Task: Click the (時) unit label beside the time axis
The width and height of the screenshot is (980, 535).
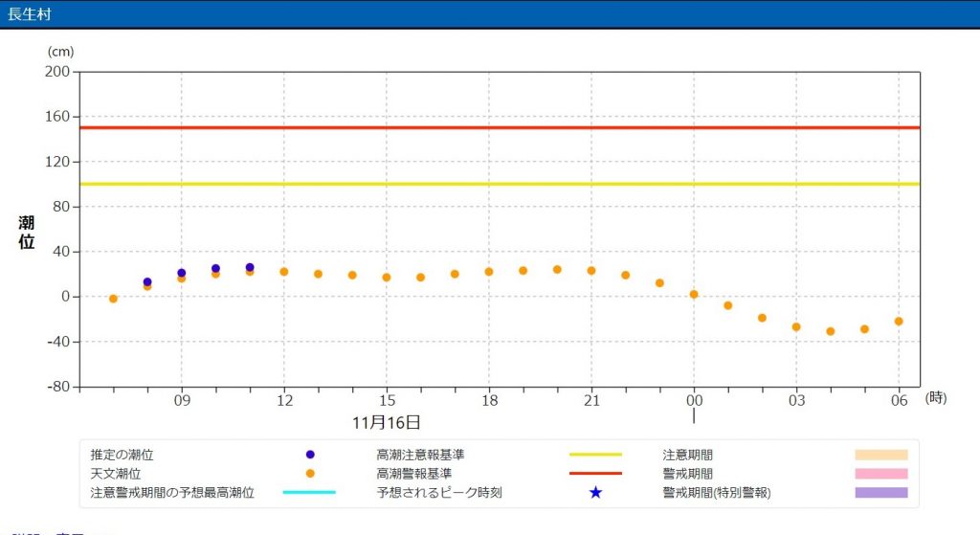Action: pos(936,397)
